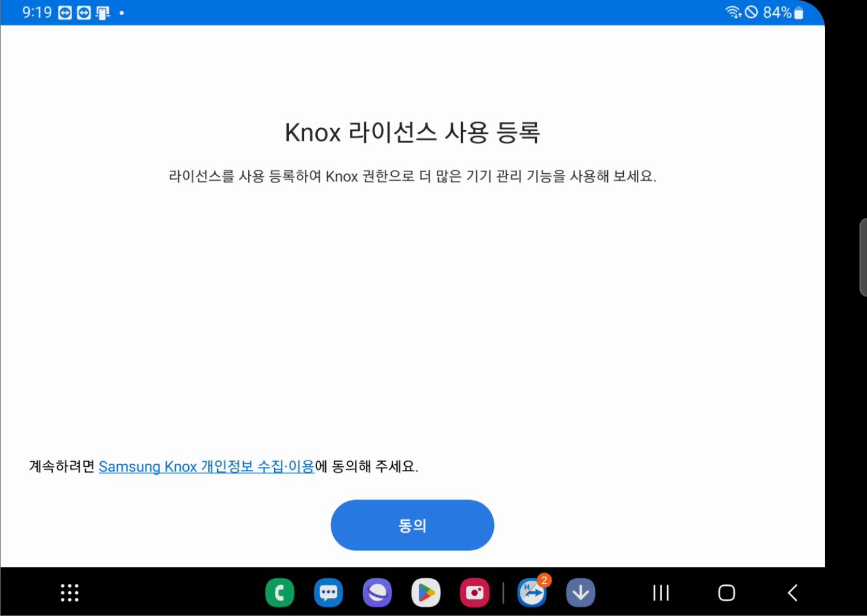This screenshot has height=616, width=867.
Task: Open the apps grid drawer icon
Action: coord(70,593)
